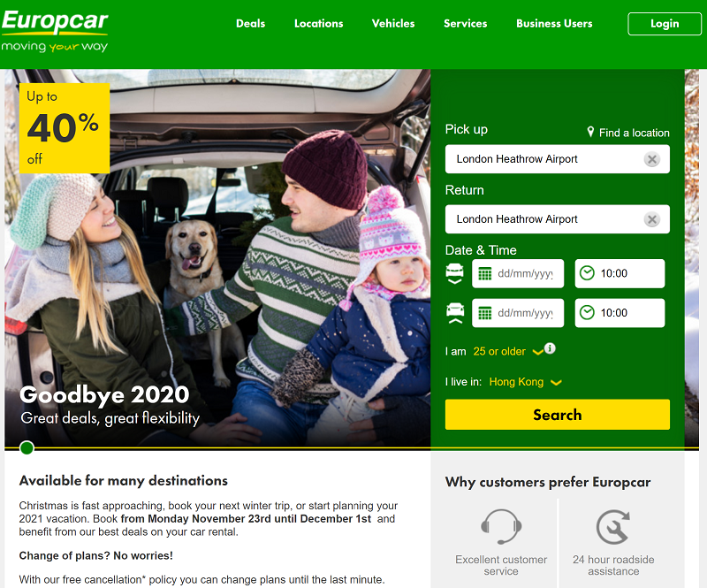Expand the Hong Kong country dropdown
This screenshot has width=707, height=588.
pyautogui.click(x=525, y=382)
